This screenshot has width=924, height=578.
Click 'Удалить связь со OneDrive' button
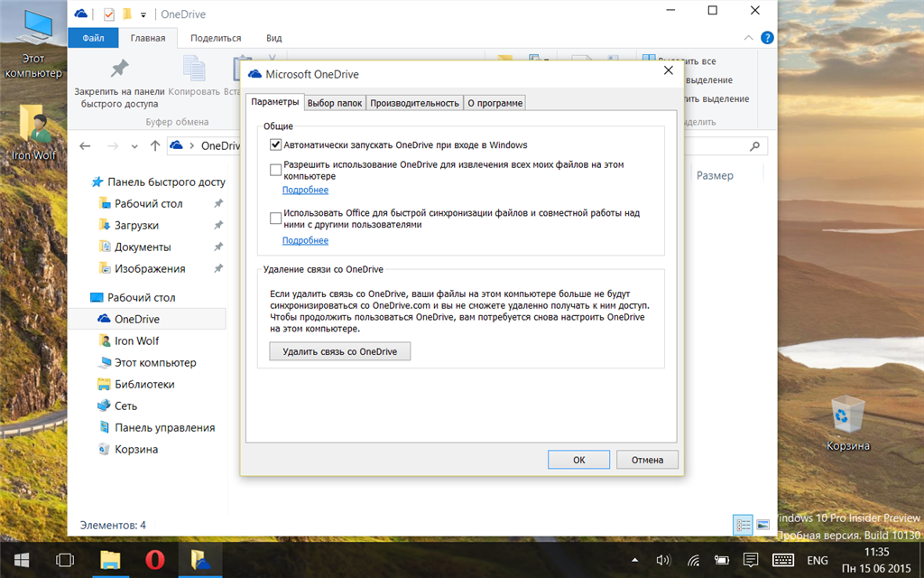point(340,351)
